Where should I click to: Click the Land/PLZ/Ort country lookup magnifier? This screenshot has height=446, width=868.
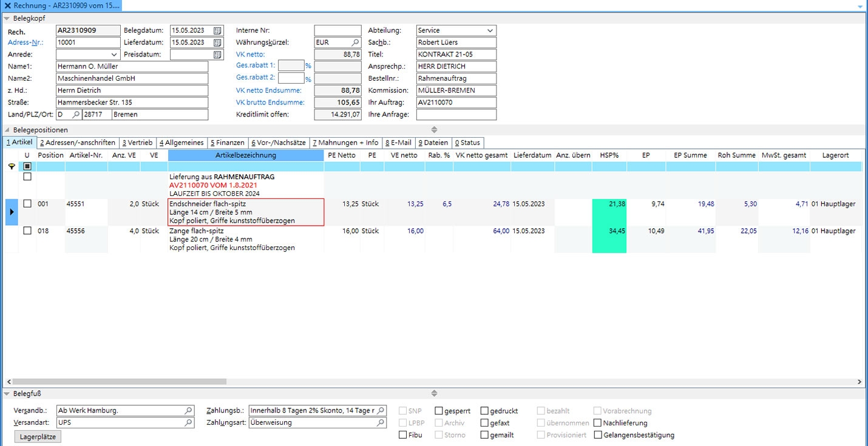click(76, 115)
